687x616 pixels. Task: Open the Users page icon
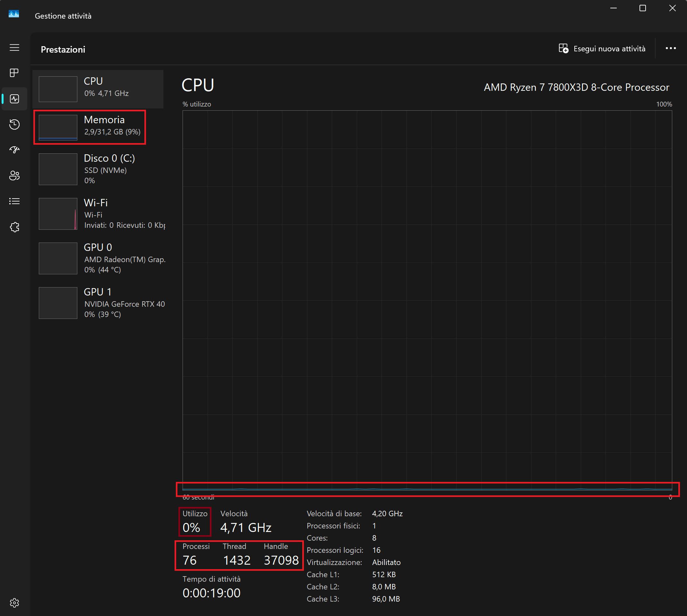coord(14,175)
